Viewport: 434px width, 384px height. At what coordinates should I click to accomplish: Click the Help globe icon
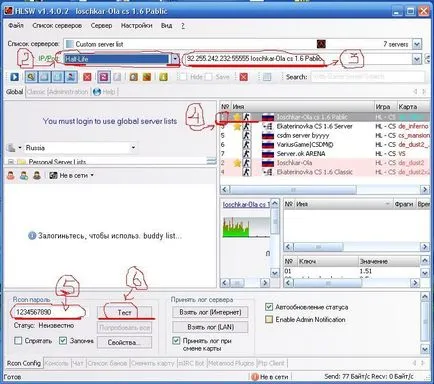97,92
